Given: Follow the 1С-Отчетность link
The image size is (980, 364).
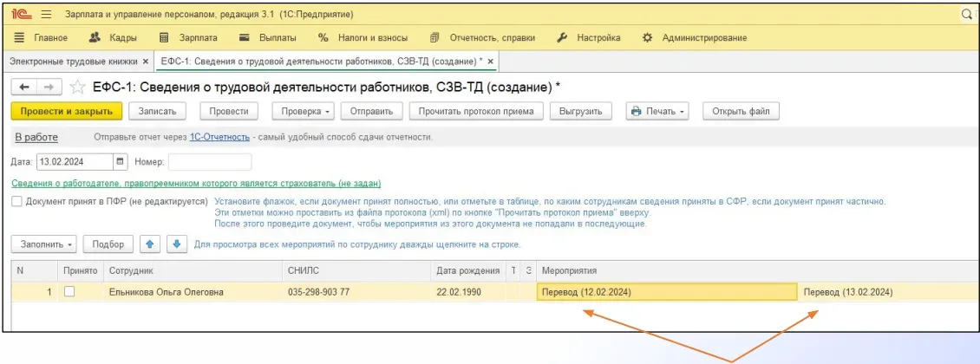Looking at the screenshot, I should pos(219,137).
